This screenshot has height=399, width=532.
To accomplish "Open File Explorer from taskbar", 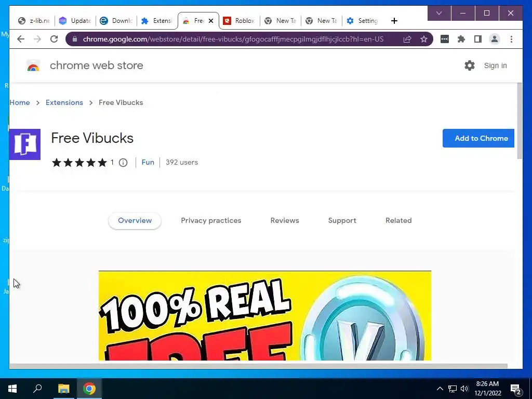I will click(x=63, y=389).
